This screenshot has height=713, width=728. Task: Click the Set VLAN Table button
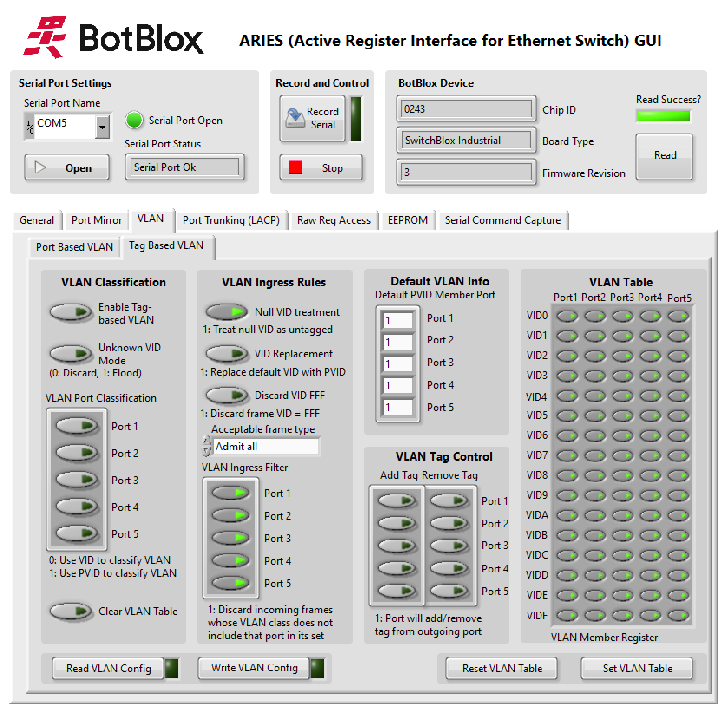[x=637, y=668]
